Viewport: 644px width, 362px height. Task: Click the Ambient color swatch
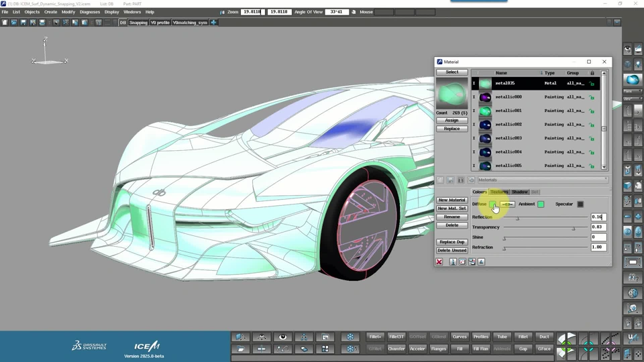(541, 204)
